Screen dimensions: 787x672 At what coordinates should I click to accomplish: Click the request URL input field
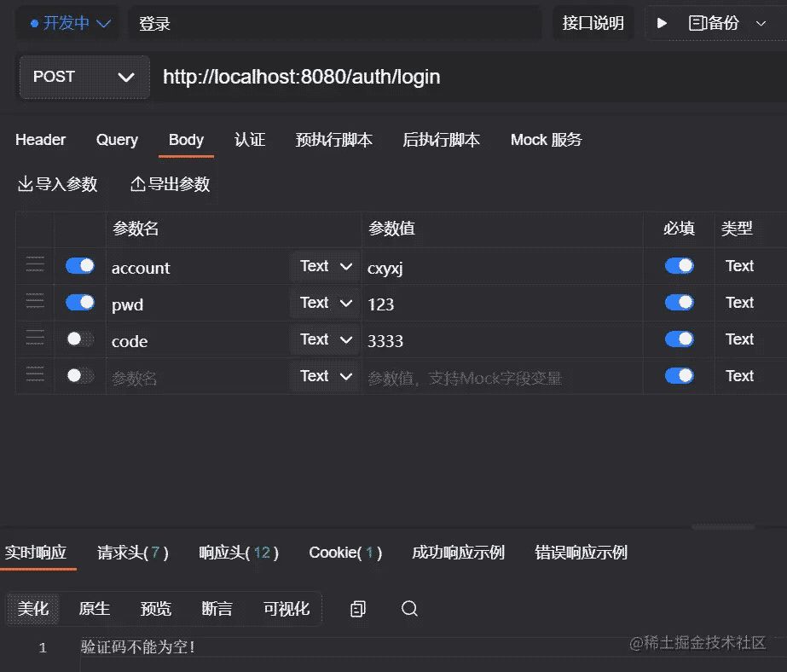tap(469, 77)
